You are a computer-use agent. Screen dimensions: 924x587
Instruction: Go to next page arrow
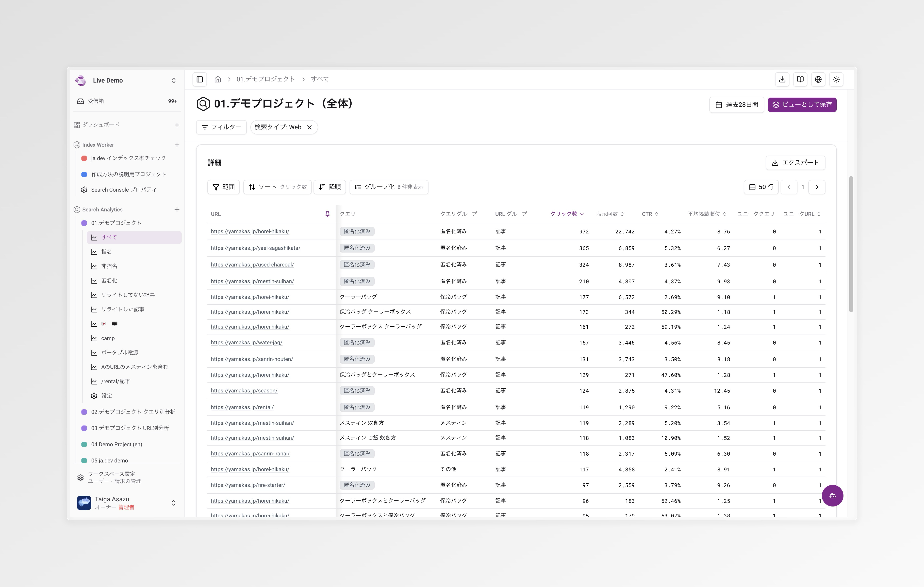816,187
